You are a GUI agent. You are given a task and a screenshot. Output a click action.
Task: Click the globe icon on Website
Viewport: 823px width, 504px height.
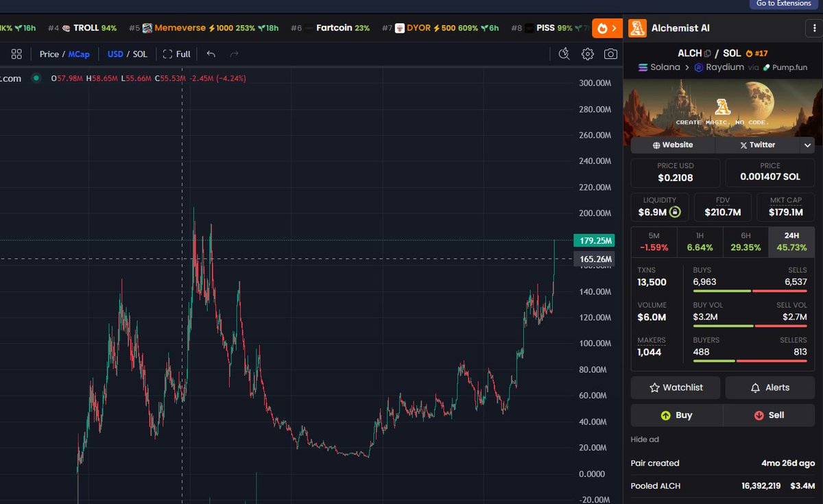pyautogui.click(x=656, y=145)
